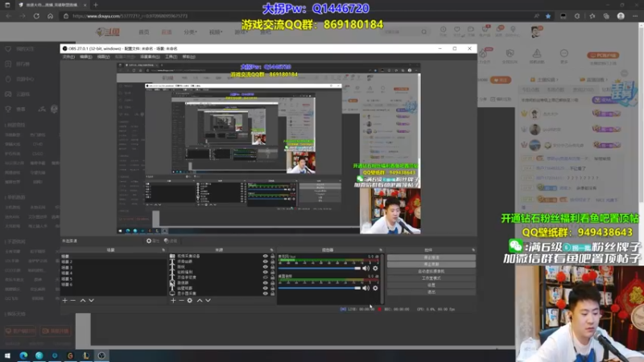644x362 pixels.
Task: Pop out the 混音器 dock panel
Action: coord(380,250)
